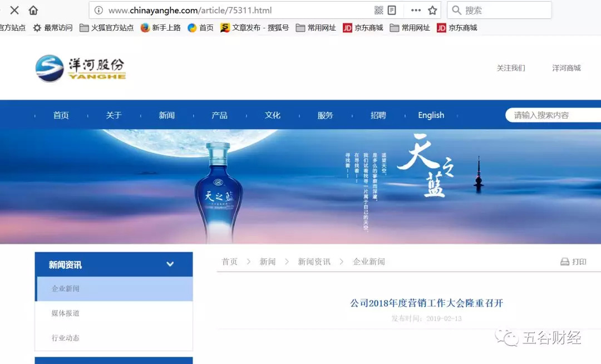Stop page loading with the X button
Screen dimensions: 601x364
(x=14, y=10)
